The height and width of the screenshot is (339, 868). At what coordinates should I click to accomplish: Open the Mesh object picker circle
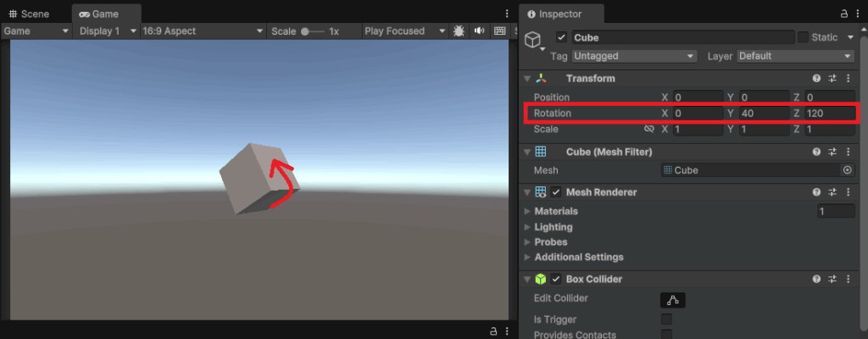tap(848, 170)
